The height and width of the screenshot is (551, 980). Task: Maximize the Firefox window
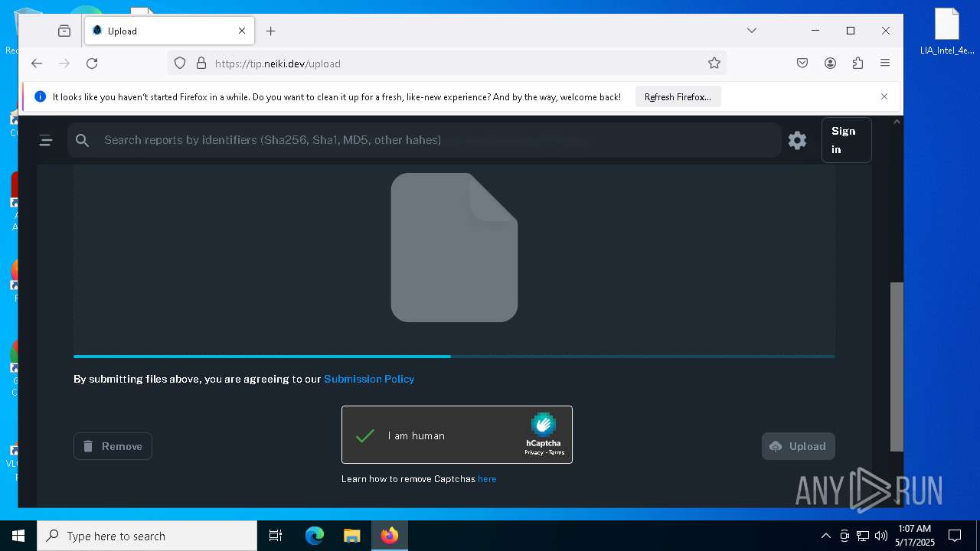point(851,31)
